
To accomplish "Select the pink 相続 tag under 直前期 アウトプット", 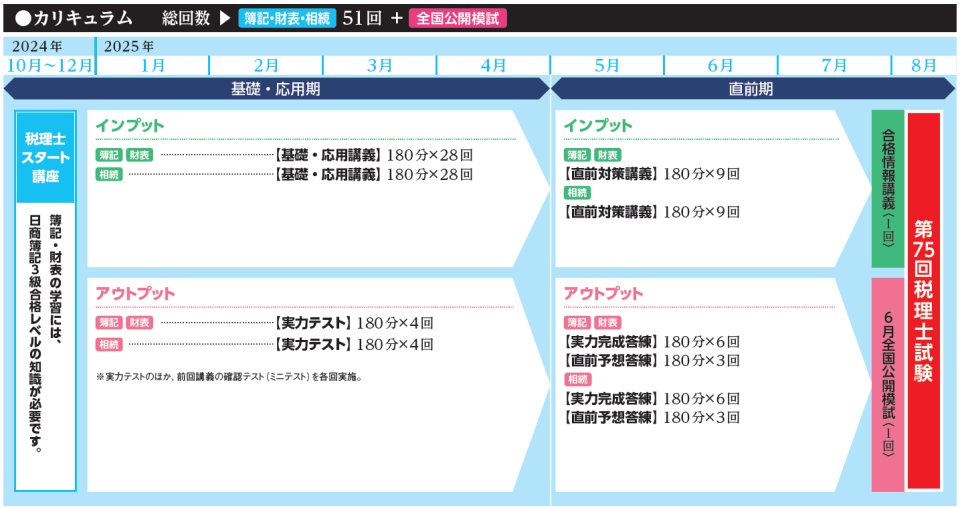I will pyautogui.click(x=577, y=380).
